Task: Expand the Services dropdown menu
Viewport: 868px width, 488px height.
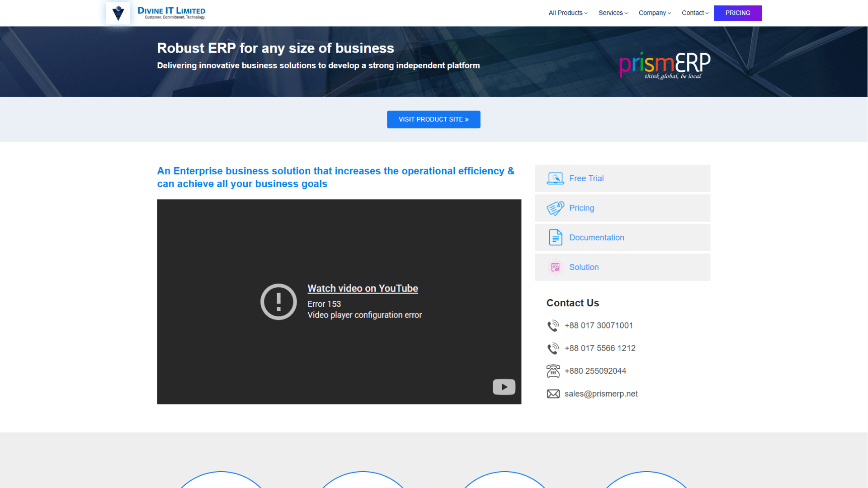Action: pyautogui.click(x=613, y=13)
